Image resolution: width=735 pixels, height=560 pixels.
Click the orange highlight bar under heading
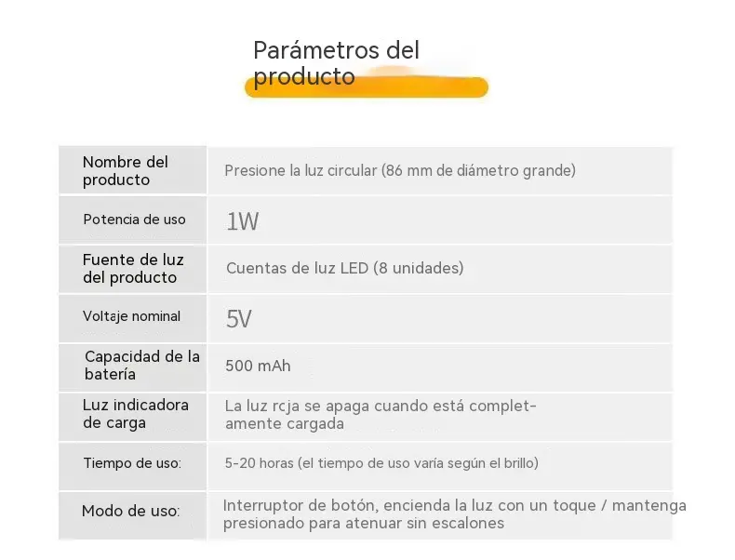pyautogui.click(x=367, y=87)
